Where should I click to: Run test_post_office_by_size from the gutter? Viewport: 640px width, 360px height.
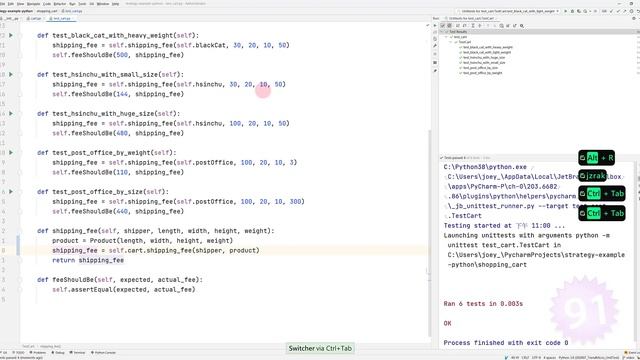pos(11,192)
